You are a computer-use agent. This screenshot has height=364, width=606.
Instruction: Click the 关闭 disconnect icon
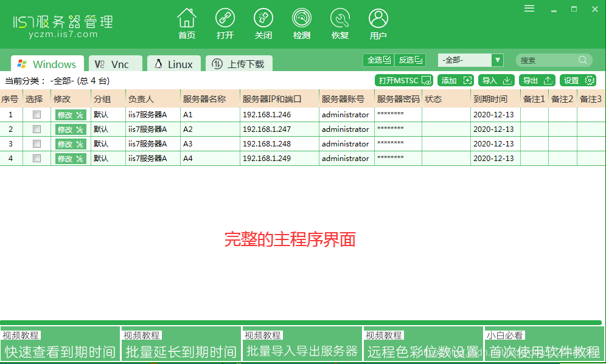pyautogui.click(x=263, y=24)
